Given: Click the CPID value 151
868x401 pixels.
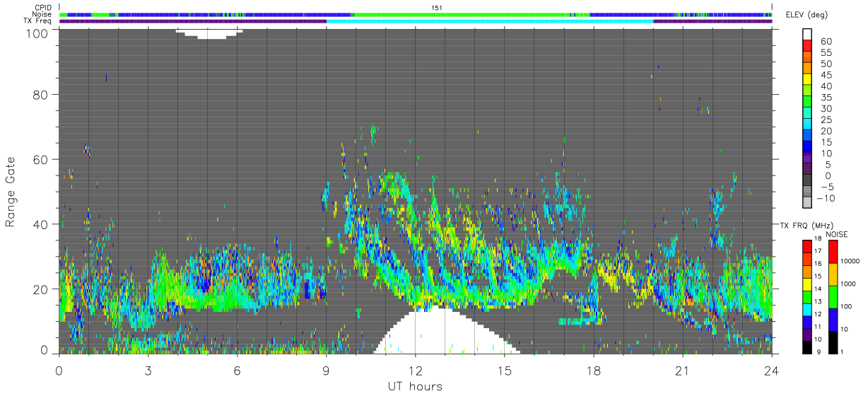Looking at the screenshot, I should tap(437, 8).
